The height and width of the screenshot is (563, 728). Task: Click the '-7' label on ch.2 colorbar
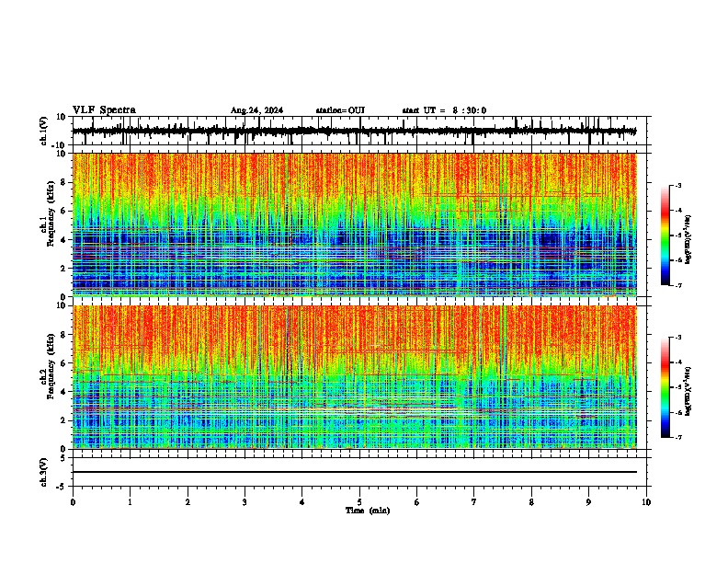678,437
